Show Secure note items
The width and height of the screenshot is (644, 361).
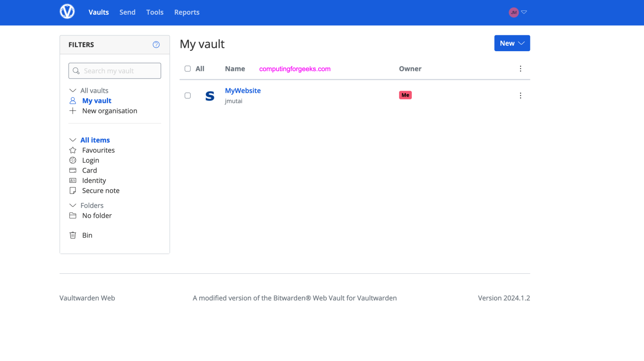[100, 190]
